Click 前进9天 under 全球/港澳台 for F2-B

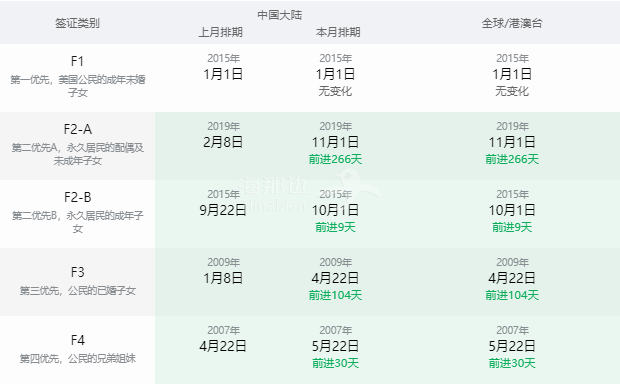(x=512, y=227)
